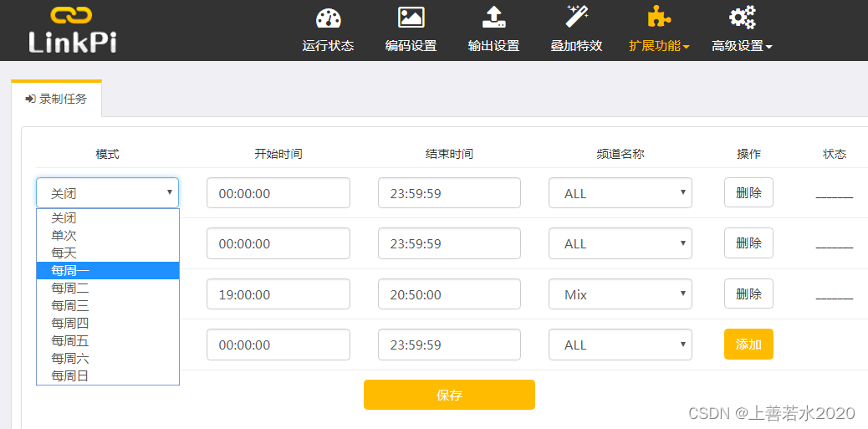Click the 高级设置 gears icon

[742, 18]
